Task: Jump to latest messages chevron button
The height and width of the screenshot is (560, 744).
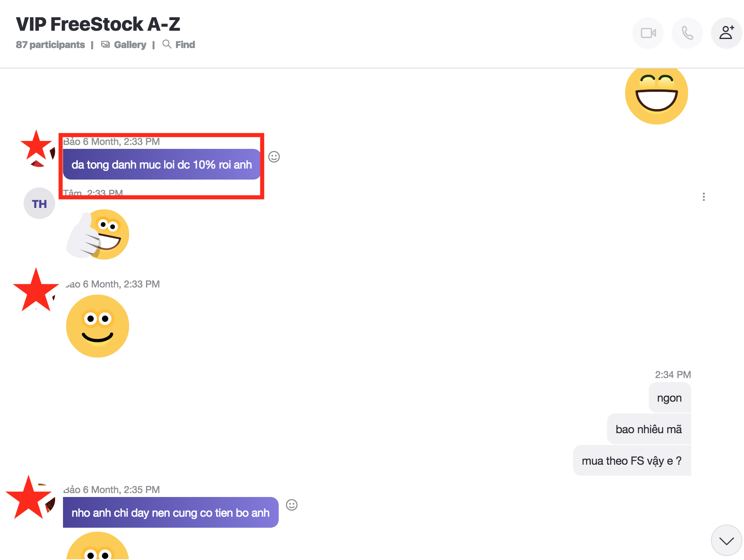Action: coord(726,541)
